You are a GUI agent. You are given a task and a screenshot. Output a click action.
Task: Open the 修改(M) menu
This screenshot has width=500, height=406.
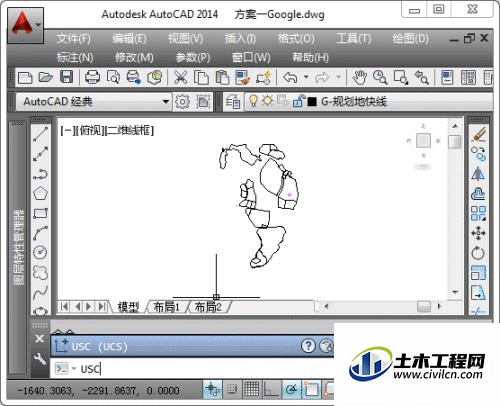tap(134, 57)
